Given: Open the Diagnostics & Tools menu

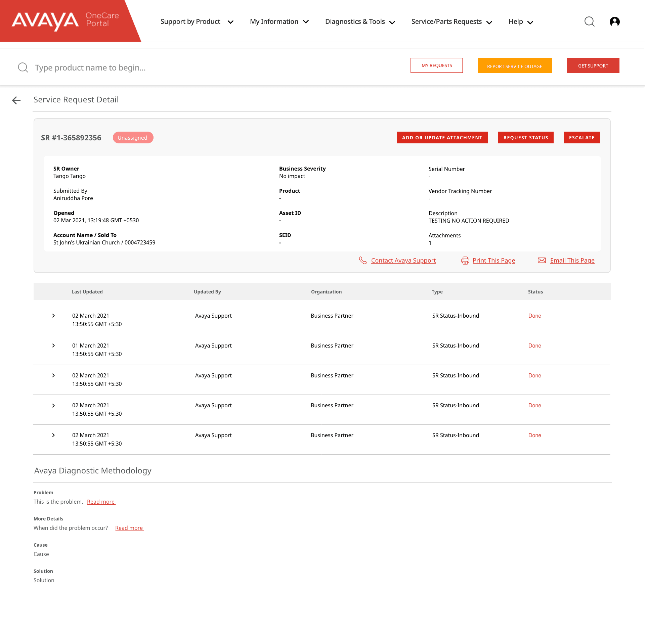Looking at the screenshot, I should click(x=360, y=22).
